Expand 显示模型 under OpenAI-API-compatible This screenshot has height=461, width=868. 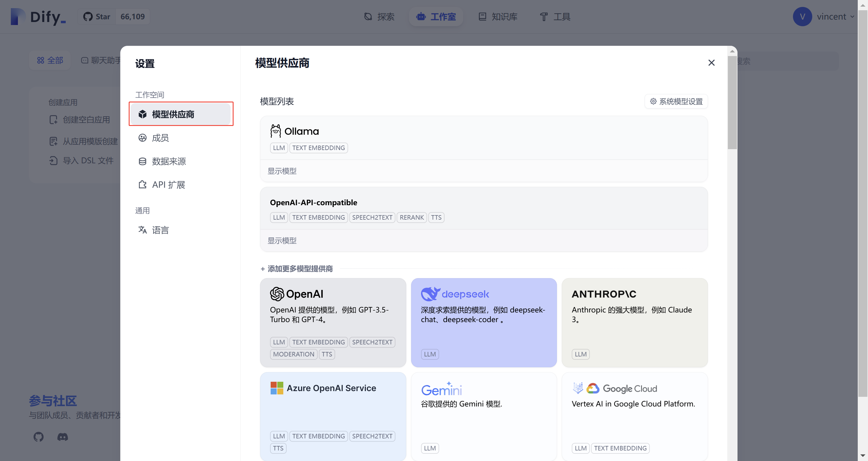tap(282, 240)
